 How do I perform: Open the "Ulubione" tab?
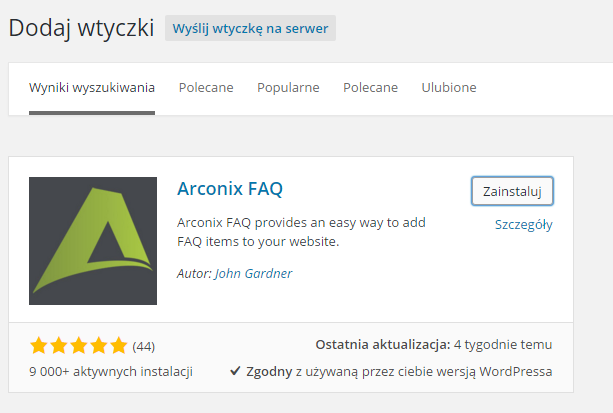point(449,88)
